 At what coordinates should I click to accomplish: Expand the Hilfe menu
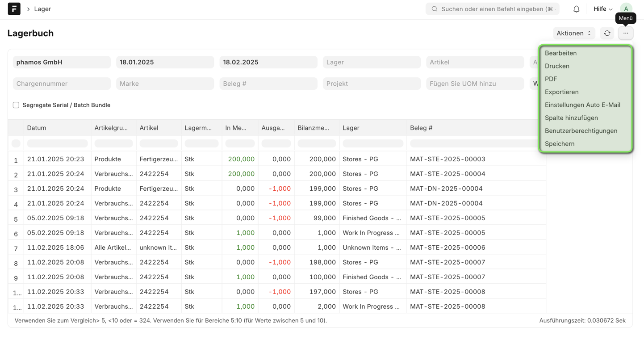[603, 9]
